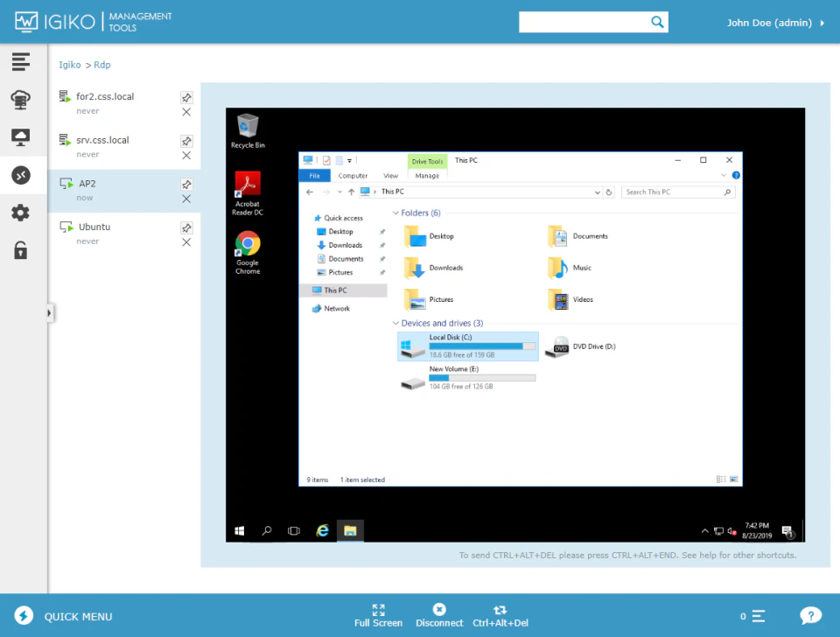This screenshot has width=840, height=637.
Task: Open the help chat bubble at bottom right
Action: point(810,615)
